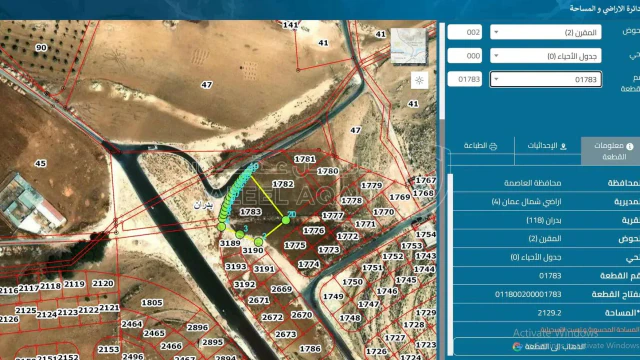The image size is (640, 360).
Task: Open the جدول الأحياء (0) neighborhood dropdown
Action: [x=546, y=56]
